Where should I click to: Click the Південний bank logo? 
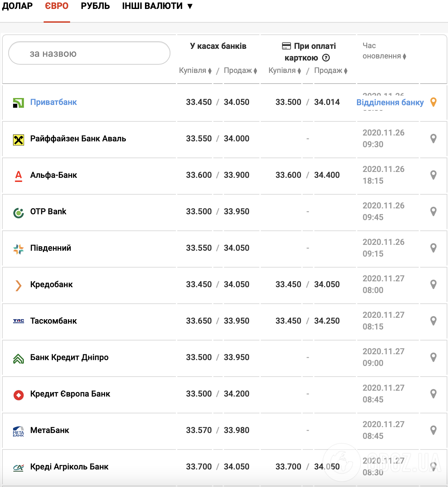(19, 249)
